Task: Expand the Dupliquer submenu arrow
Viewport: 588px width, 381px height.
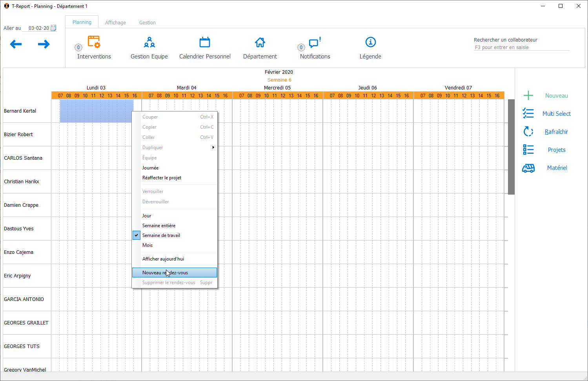Action: [x=213, y=148]
